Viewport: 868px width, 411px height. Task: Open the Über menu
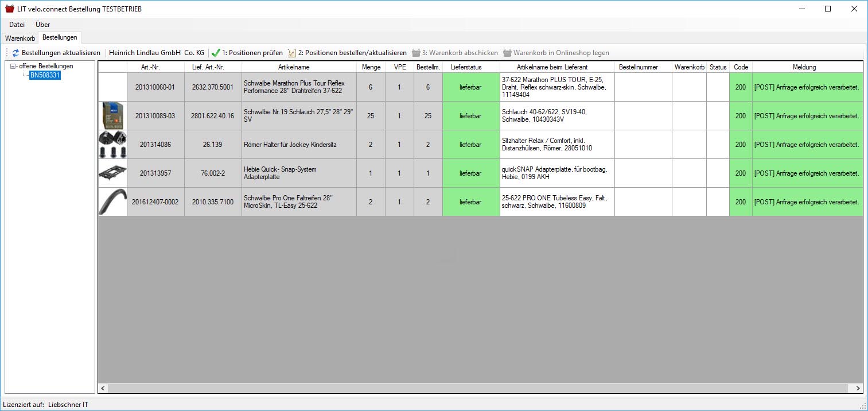click(42, 25)
